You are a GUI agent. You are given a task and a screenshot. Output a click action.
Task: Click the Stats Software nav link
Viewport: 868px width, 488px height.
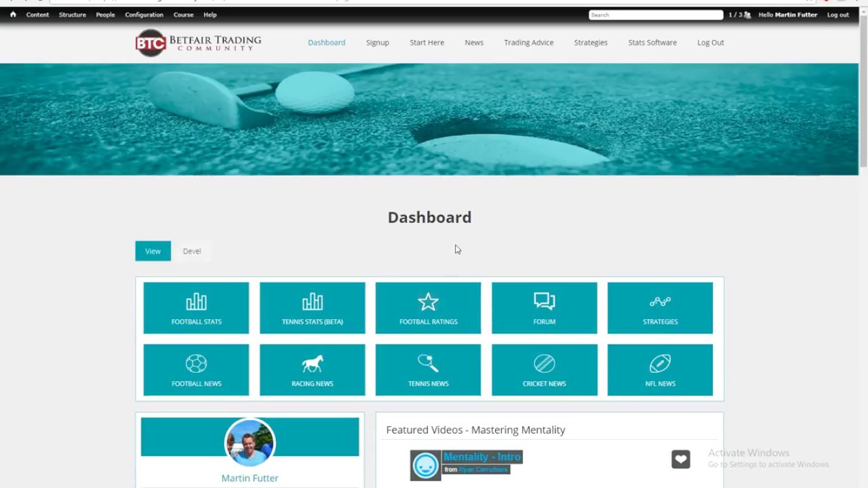click(652, 42)
